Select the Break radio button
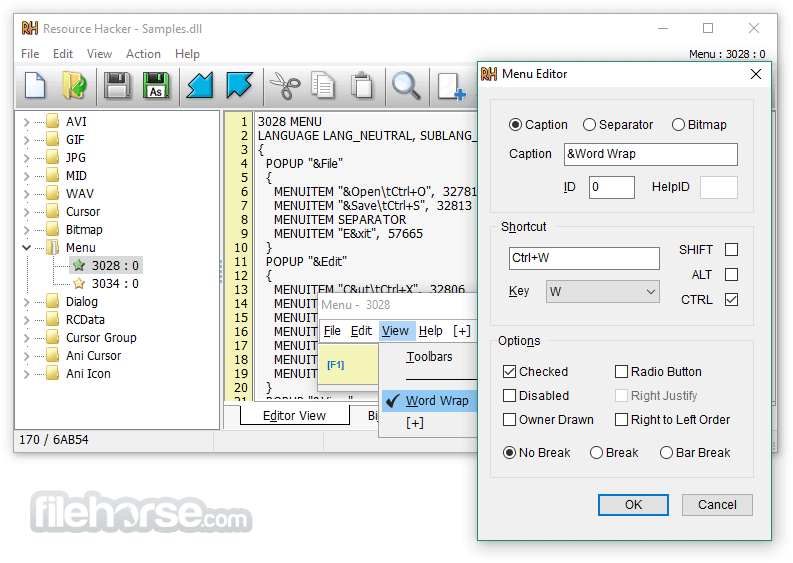Image resolution: width=793 pixels, height=563 pixels. pos(596,452)
